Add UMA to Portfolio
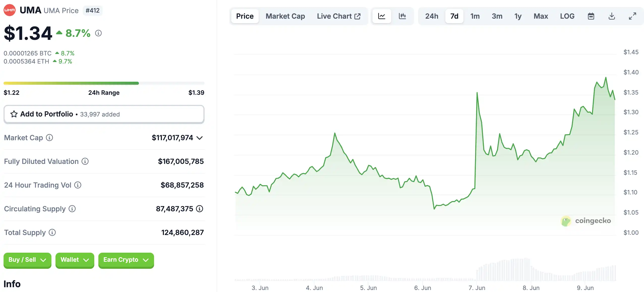Screen dimensions: 644x292 click(x=104, y=114)
